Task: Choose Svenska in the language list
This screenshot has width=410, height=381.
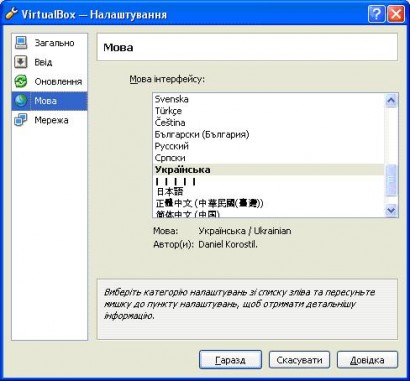Action: tap(268, 99)
